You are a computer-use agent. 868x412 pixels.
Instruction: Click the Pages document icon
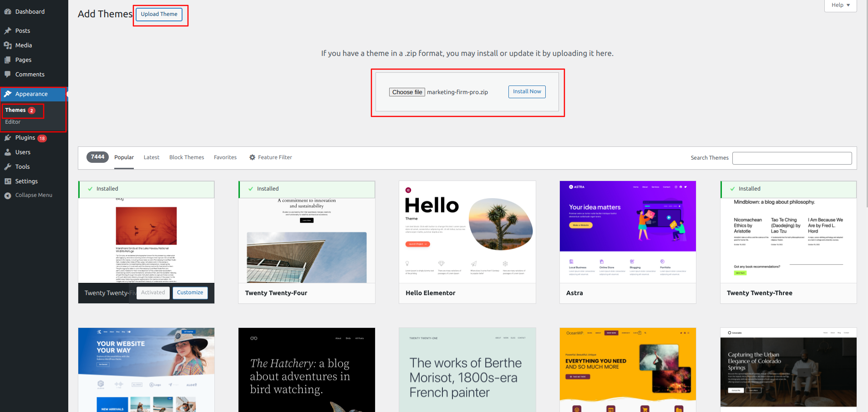click(x=8, y=60)
